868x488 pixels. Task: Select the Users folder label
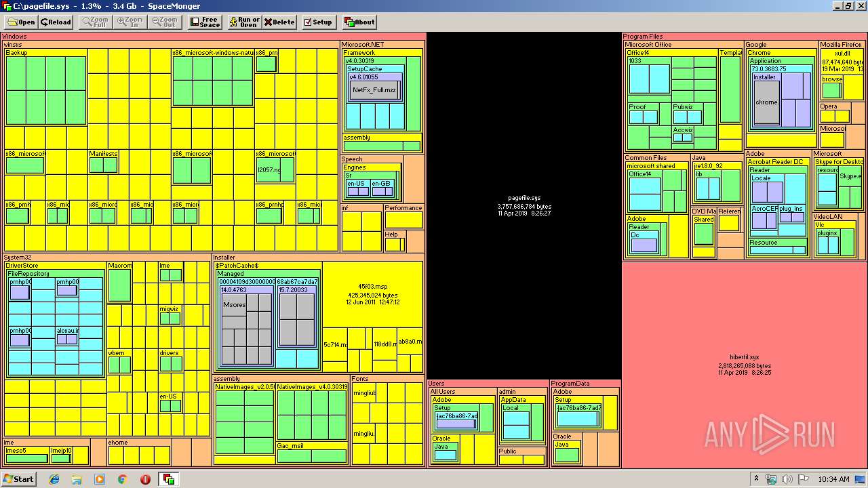[436, 384]
